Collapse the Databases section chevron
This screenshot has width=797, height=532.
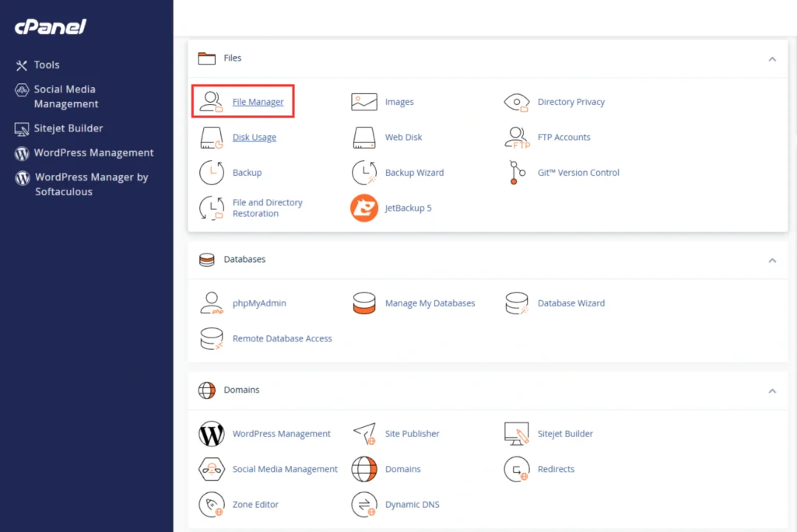click(x=772, y=260)
